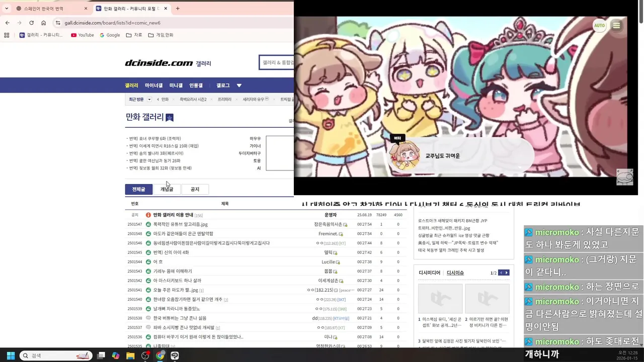Go to previous 디시미디어 page arrow

501,273
